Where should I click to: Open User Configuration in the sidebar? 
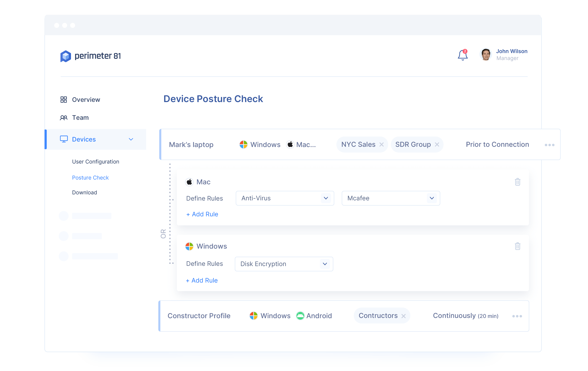point(95,162)
